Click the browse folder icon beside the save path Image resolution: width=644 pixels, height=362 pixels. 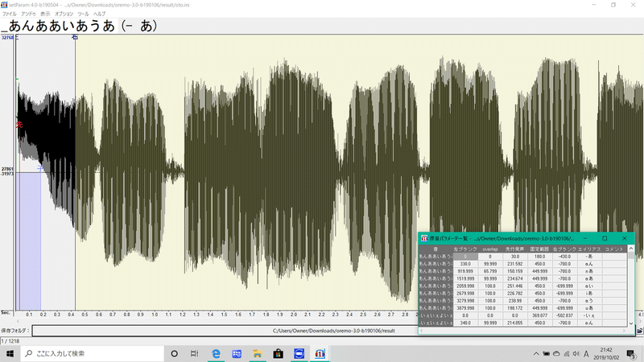click(640, 331)
